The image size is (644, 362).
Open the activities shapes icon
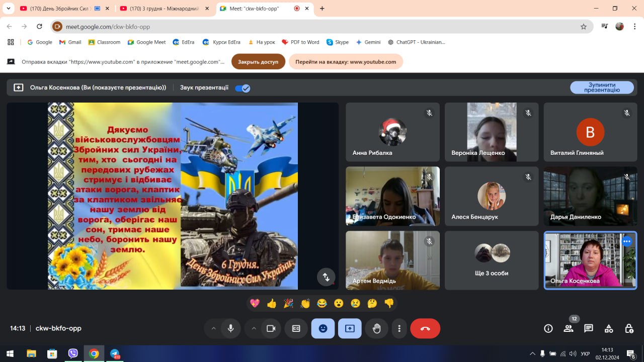pos(609,328)
